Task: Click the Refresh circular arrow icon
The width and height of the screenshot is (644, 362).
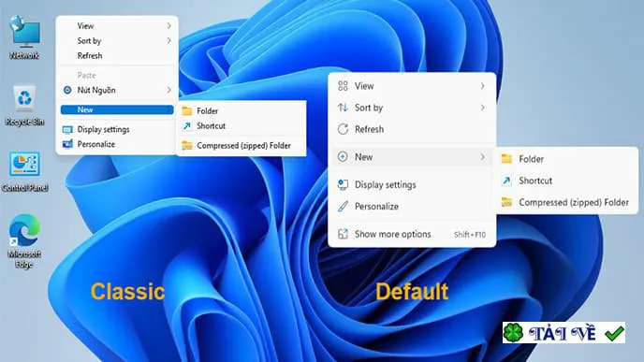Action: click(x=343, y=129)
